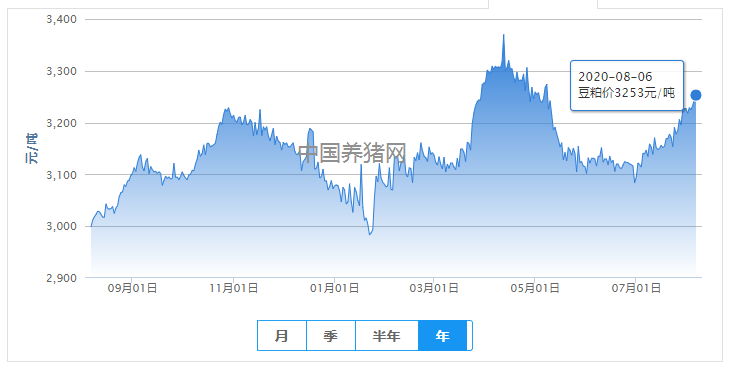Select the highlighted 年 (year) tab
The height and width of the screenshot is (369, 729).
[443, 336]
